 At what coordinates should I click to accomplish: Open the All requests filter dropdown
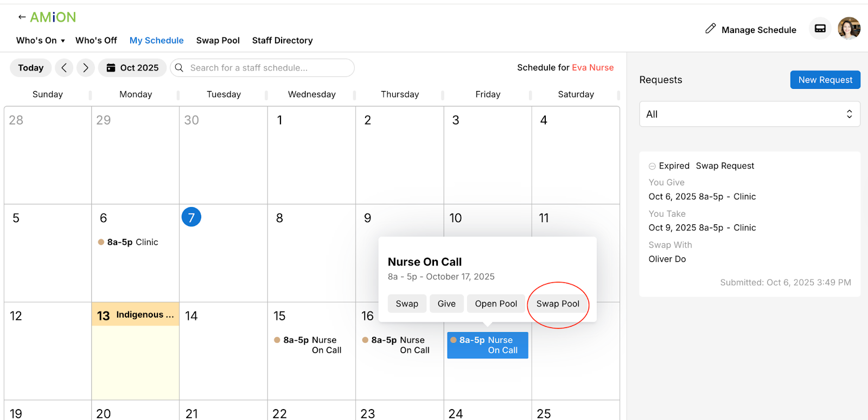[750, 114]
